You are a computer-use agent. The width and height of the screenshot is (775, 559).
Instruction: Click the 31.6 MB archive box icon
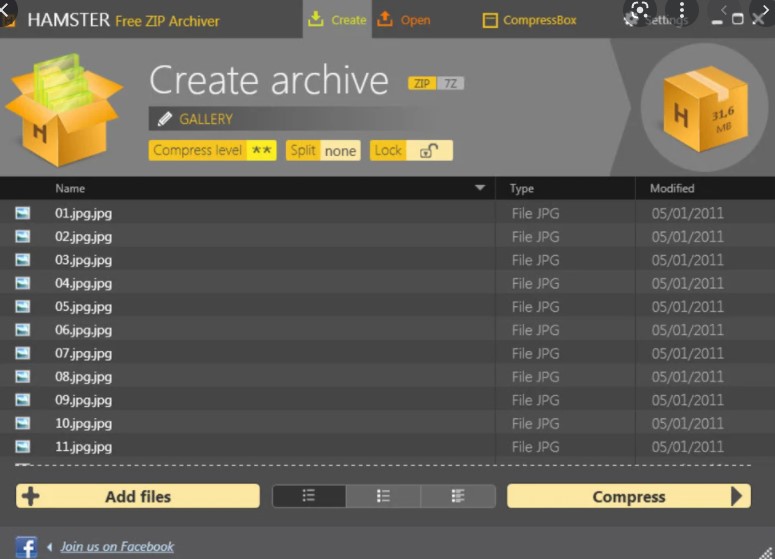tap(705, 109)
